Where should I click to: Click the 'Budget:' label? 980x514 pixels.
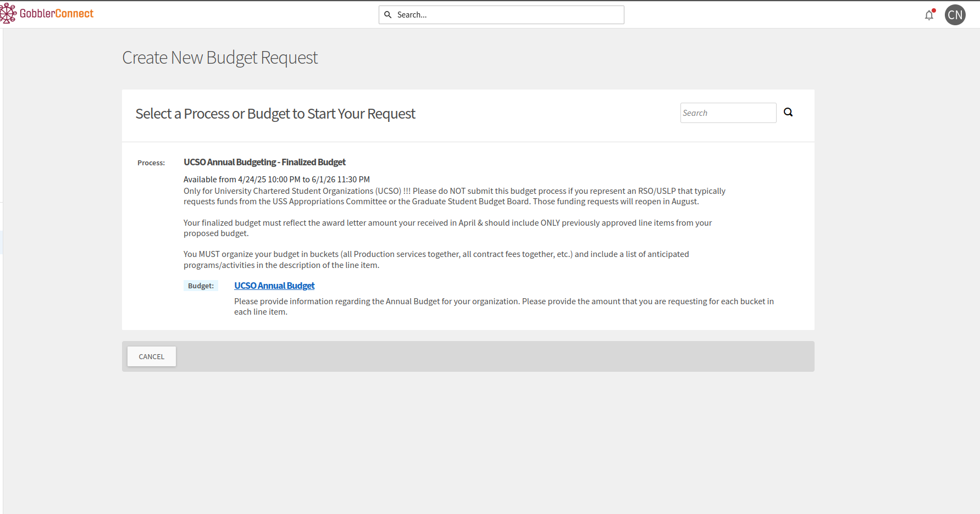click(x=201, y=286)
